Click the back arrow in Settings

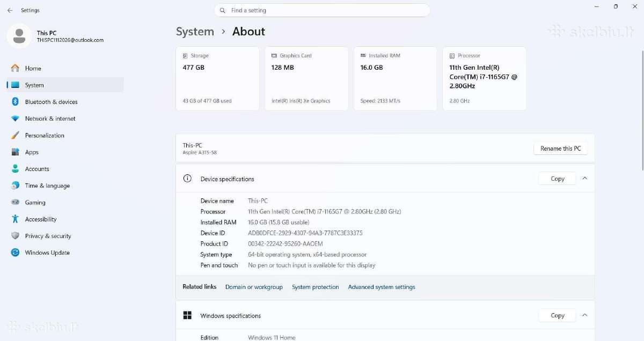(x=10, y=10)
